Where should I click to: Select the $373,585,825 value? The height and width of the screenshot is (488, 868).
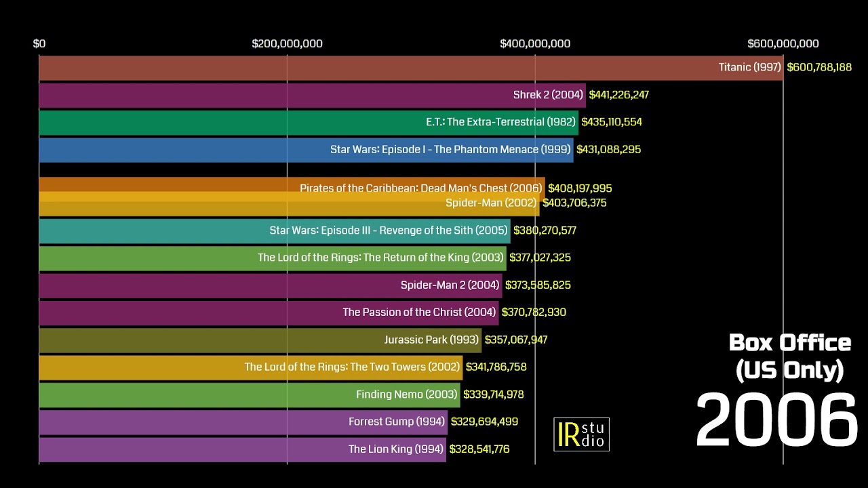(538, 285)
